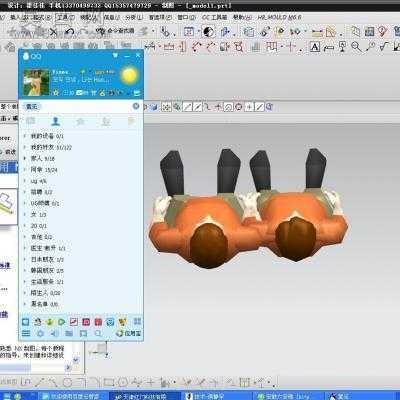Open the QQ message manager speaker icon
The image size is (400, 400).
click(x=55, y=333)
